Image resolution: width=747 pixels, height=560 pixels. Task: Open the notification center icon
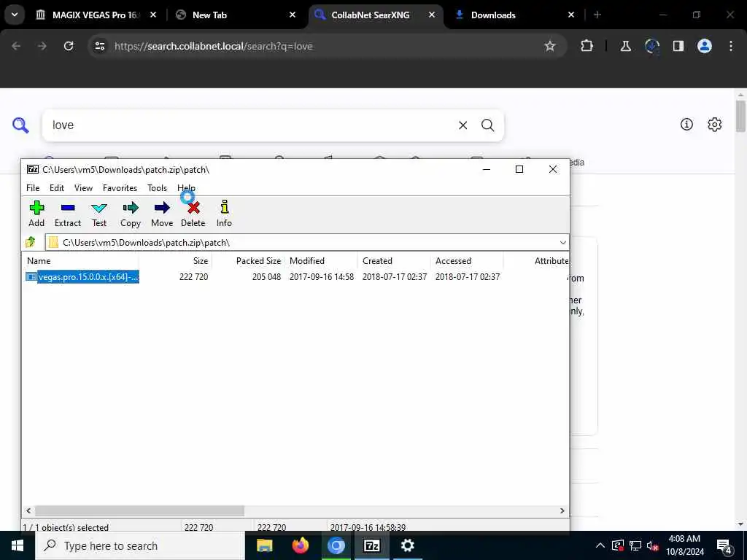tap(724, 546)
